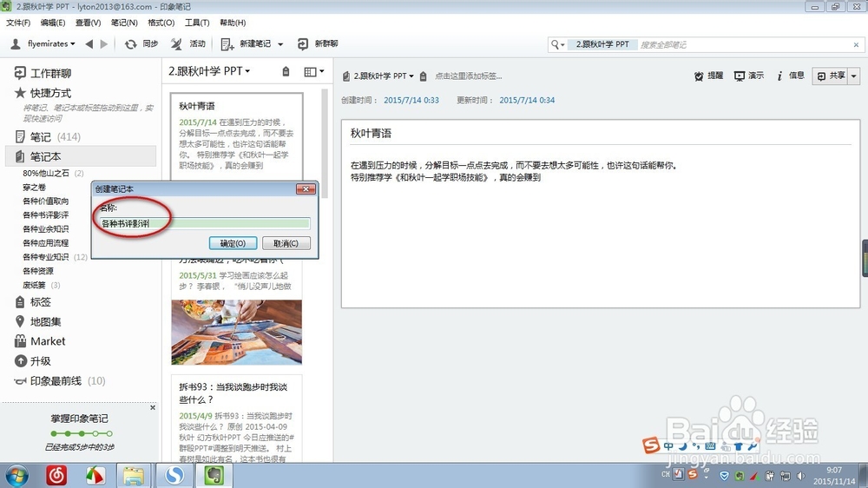This screenshot has height=488, width=868.
Task: Click the tag icon in the note list header
Action: (x=286, y=71)
